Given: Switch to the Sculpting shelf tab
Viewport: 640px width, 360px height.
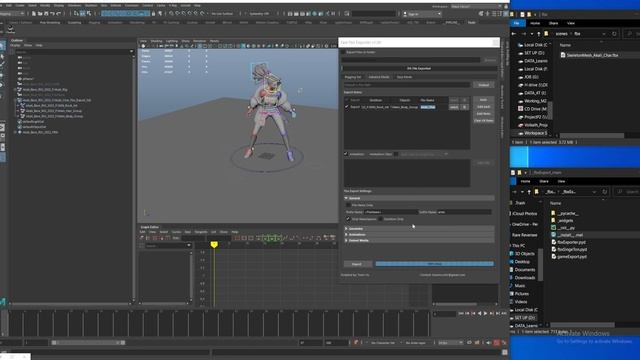Looking at the screenshot, I should (74, 22).
